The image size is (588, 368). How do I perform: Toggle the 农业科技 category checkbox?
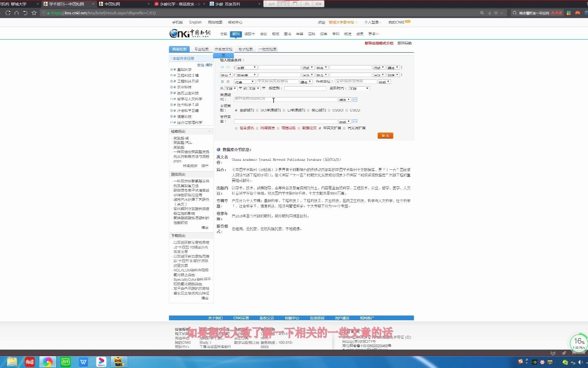tap(175, 87)
